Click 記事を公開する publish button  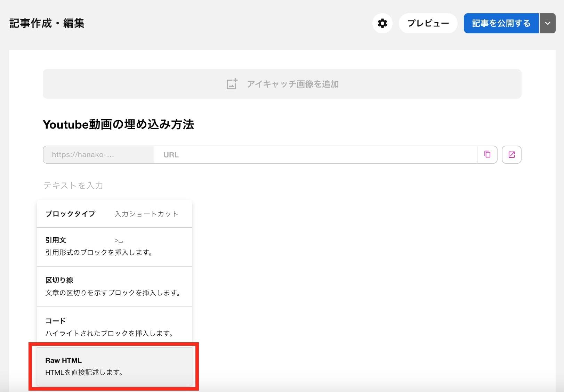[x=501, y=23]
